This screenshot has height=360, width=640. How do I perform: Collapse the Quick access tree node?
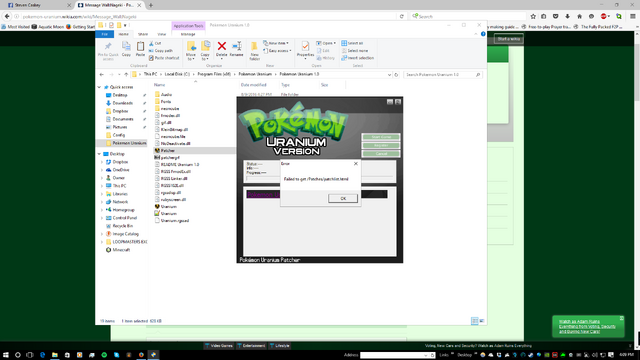click(x=99, y=87)
